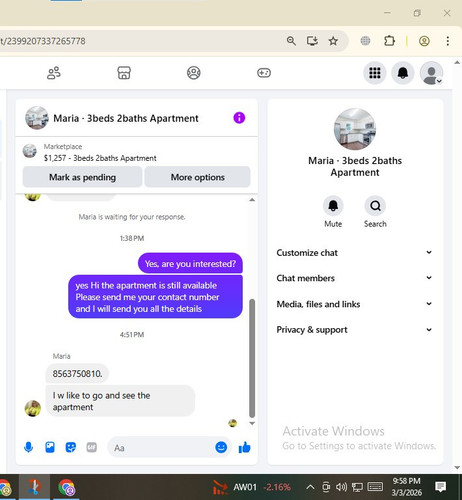The image size is (462, 500).
Task: Click the large listing photo in info panel
Action: [355, 129]
